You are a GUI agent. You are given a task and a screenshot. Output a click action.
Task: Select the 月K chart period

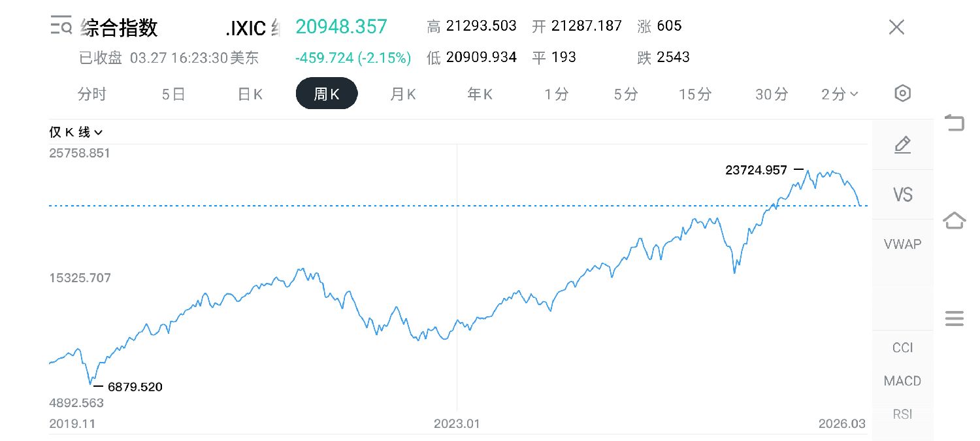[x=402, y=94]
